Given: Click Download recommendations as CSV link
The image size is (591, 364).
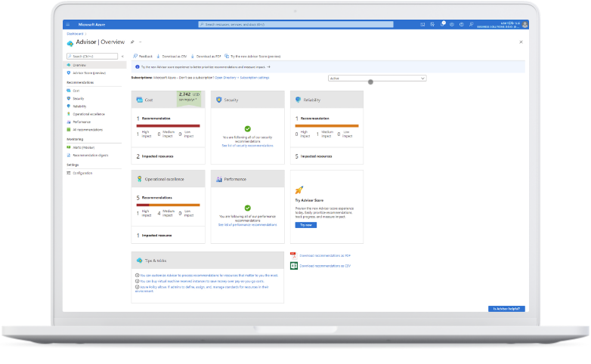Looking at the screenshot, I should tap(325, 266).
